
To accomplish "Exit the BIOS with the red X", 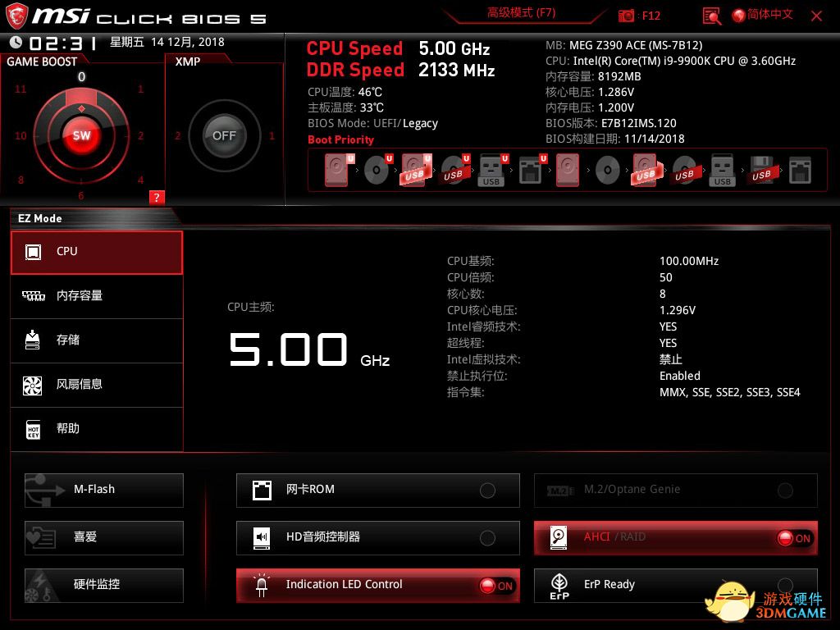I will point(816,16).
